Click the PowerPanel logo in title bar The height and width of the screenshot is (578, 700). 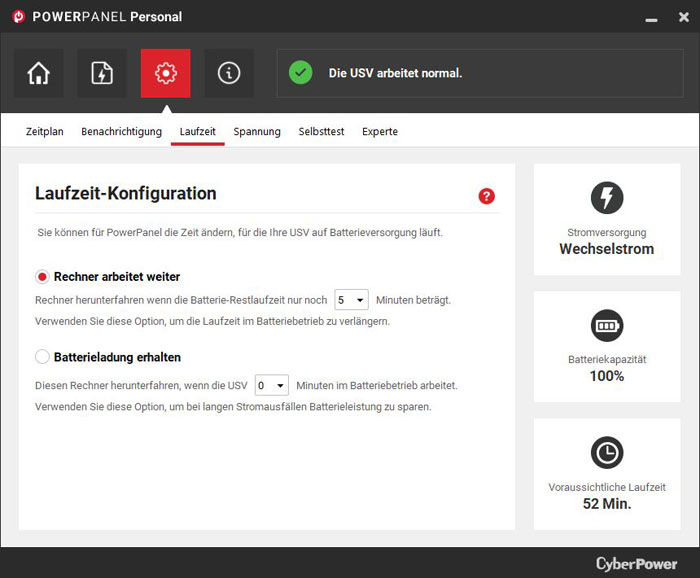(x=19, y=17)
